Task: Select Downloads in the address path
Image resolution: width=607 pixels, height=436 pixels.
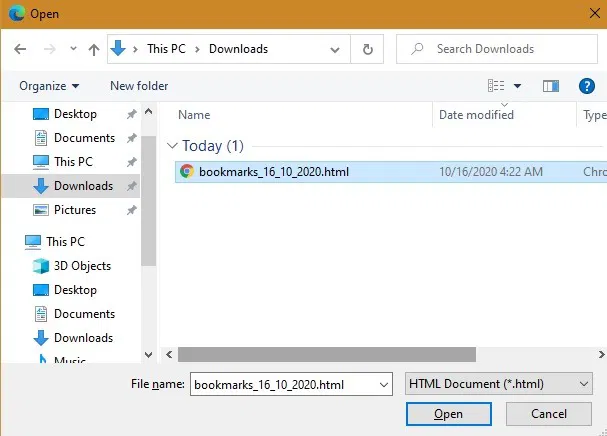Action: (x=238, y=49)
